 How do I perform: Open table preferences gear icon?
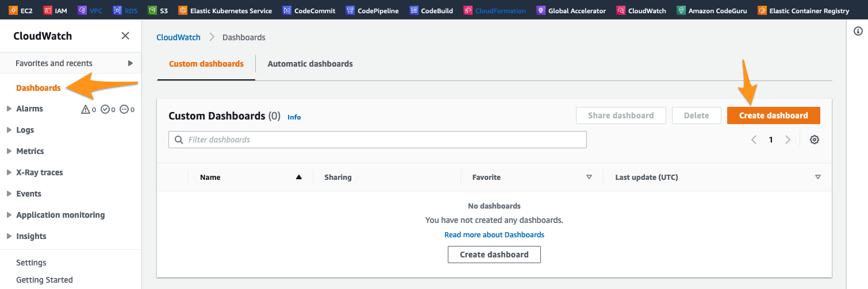coord(815,140)
